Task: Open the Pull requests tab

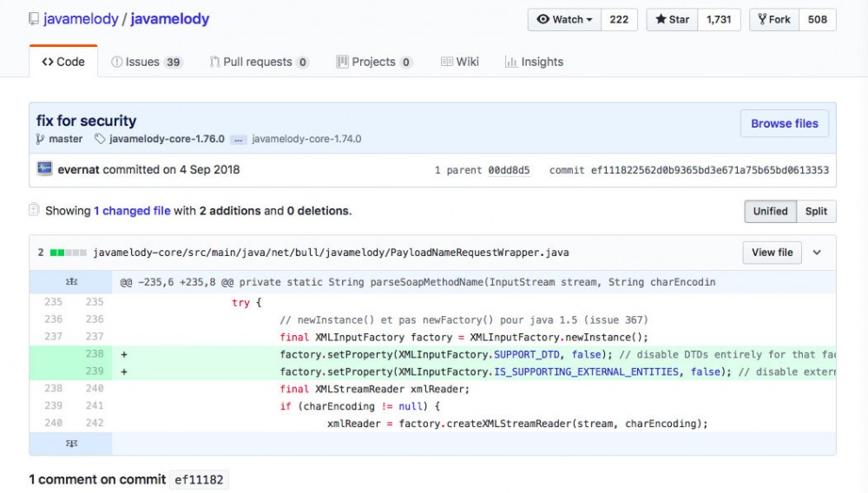Action: (x=259, y=62)
